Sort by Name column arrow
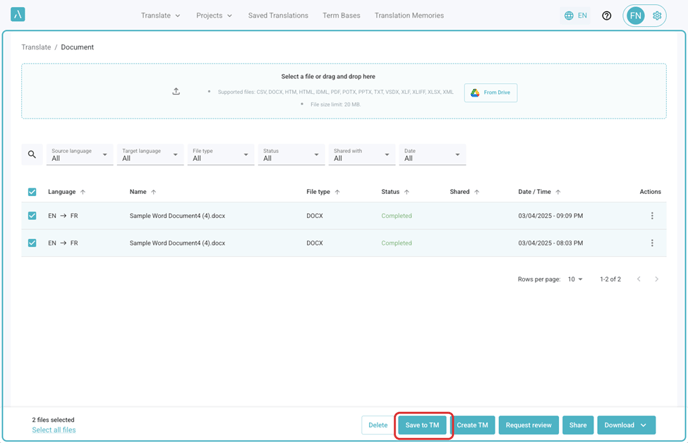This screenshot has width=688, height=443. click(x=154, y=192)
